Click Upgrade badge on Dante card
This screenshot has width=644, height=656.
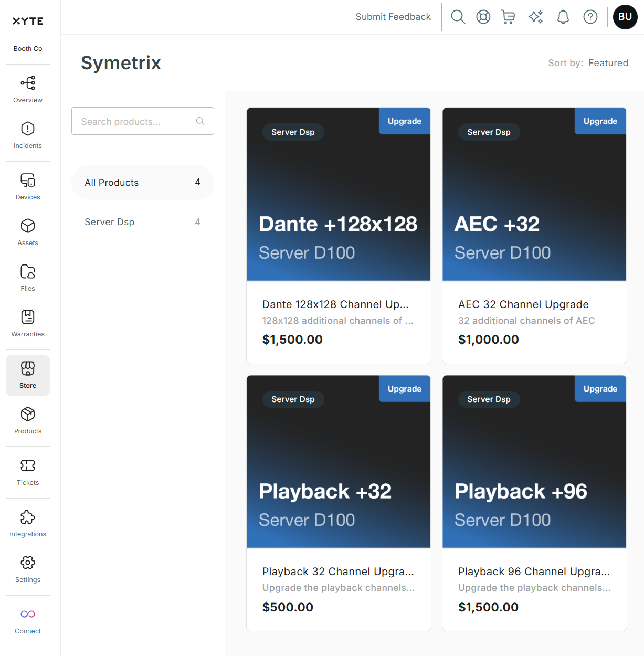(405, 121)
